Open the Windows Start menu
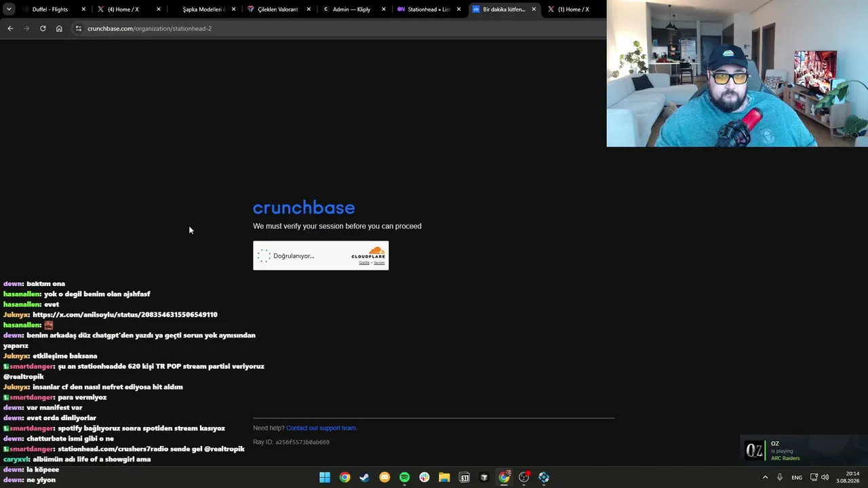The image size is (868, 488). [x=325, y=477]
